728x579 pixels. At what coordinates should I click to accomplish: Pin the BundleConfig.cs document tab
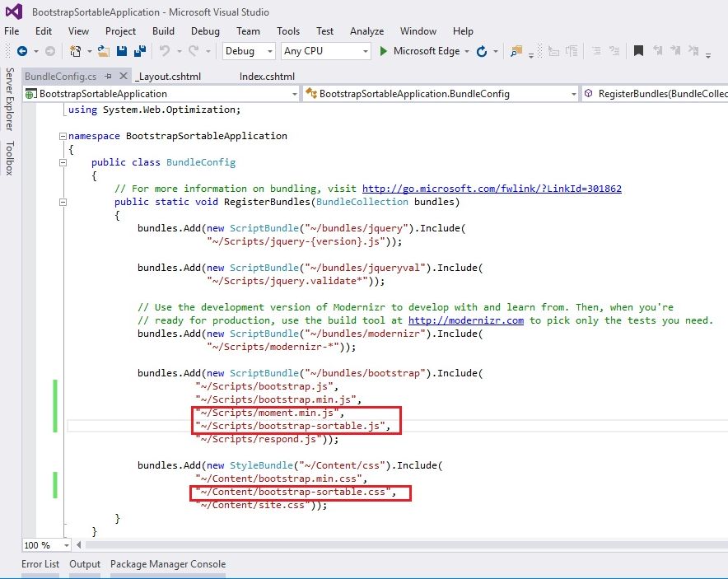coord(107,76)
